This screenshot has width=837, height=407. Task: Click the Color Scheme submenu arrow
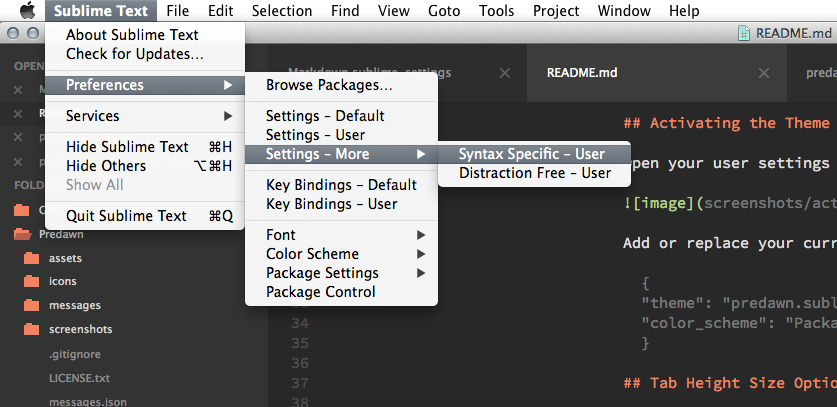point(421,254)
